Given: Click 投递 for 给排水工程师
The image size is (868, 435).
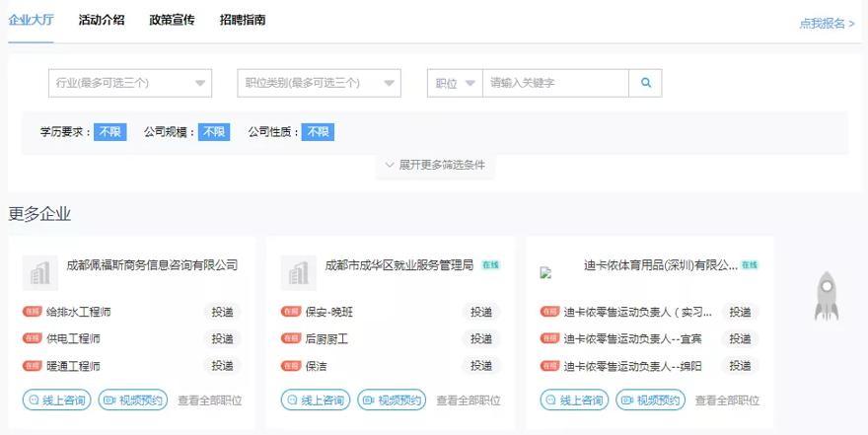Looking at the screenshot, I should (223, 312).
